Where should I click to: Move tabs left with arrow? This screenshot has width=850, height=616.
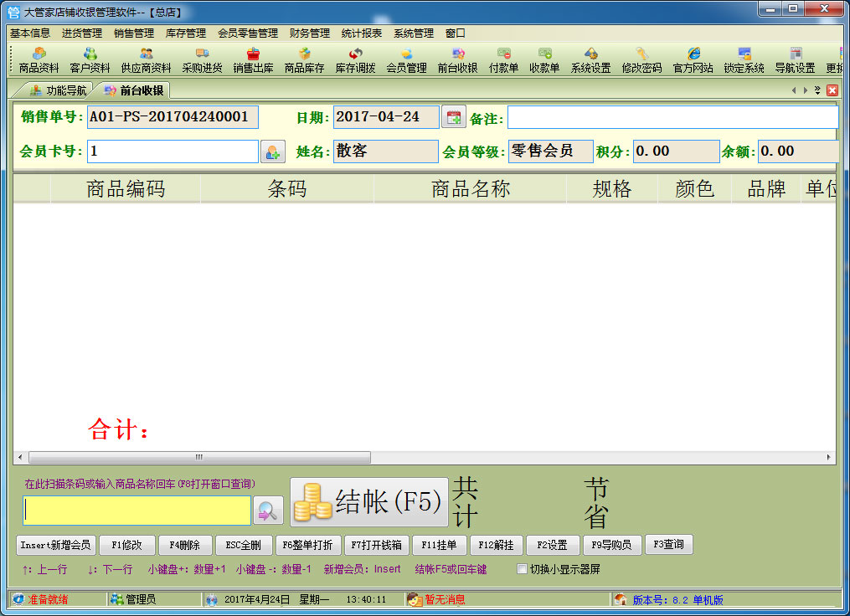point(794,90)
